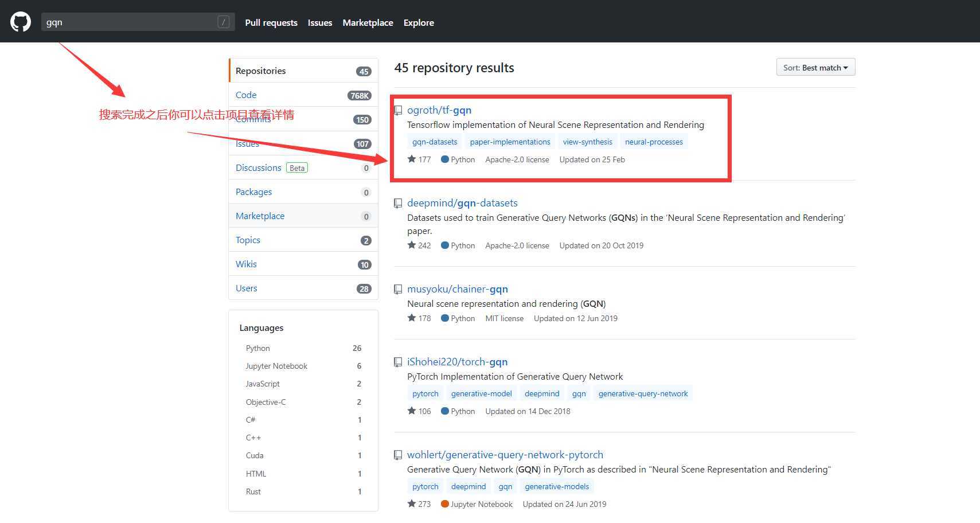The image size is (980, 523).
Task: Select the Discussions Beta results filter
Action: click(x=303, y=167)
